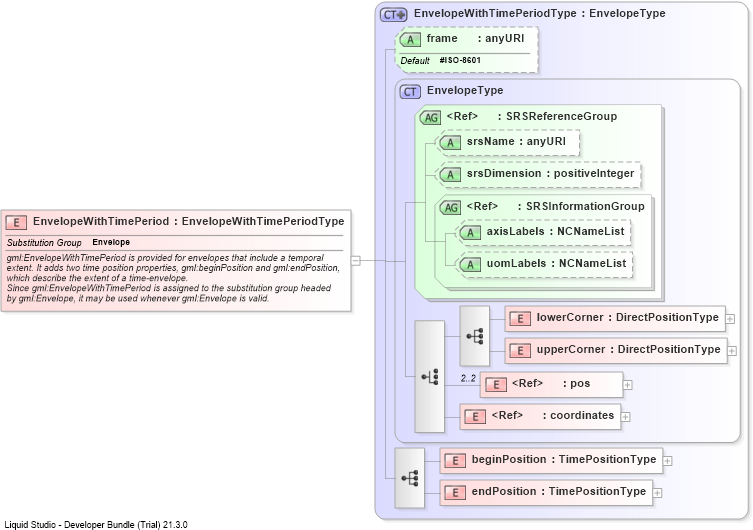Select beginPosition : TimePositionType label
The image size is (753, 530).
tap(564, 459)
